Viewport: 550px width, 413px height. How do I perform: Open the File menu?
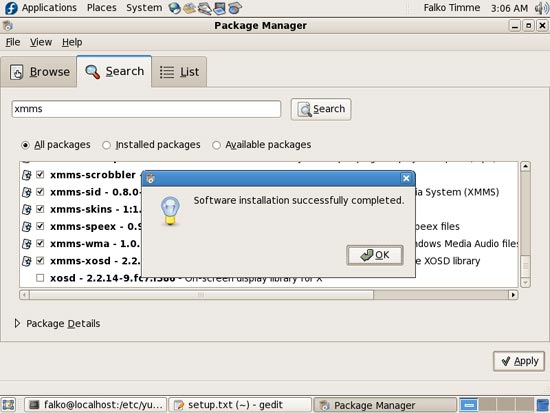click(x=13, y=42)
